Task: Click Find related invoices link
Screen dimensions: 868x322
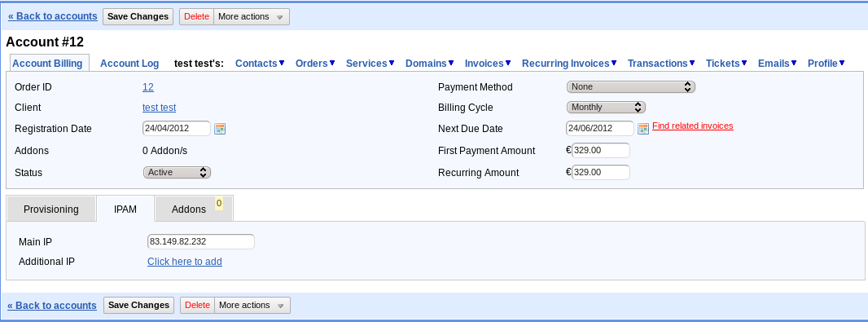Action: click(x=692, y=126)
